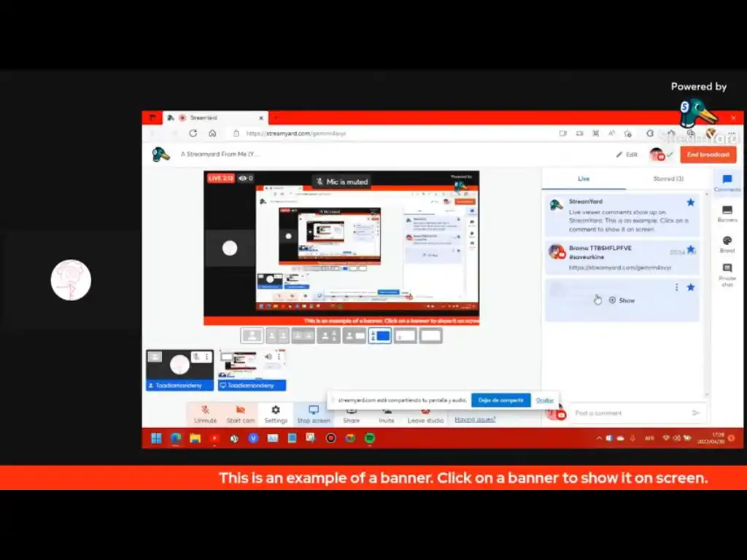Click the send arrow beside Post a comment

coord(695,413)
